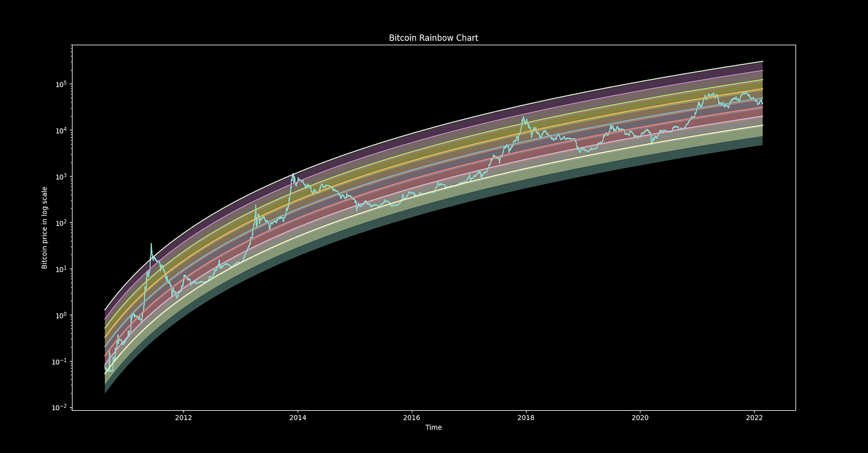Click the 10^4 y-axis tick label
868x453 pixels.
[61, 130]
